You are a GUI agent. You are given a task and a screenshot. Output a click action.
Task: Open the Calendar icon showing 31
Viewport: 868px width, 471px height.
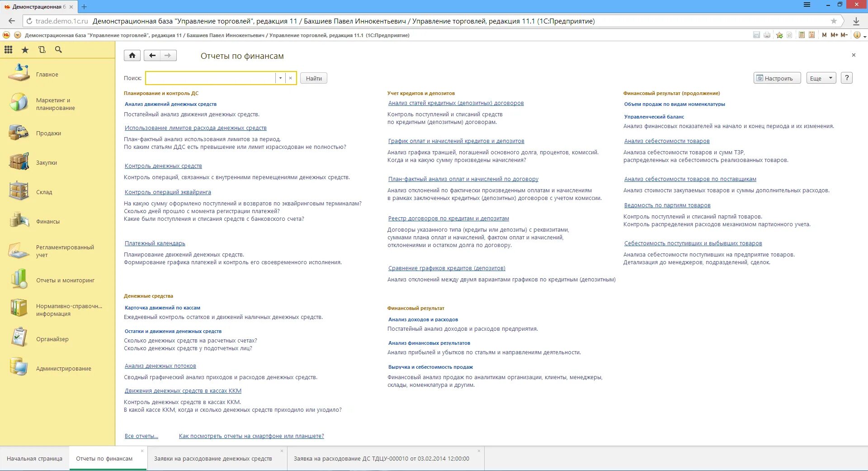[x=811, y=35]
